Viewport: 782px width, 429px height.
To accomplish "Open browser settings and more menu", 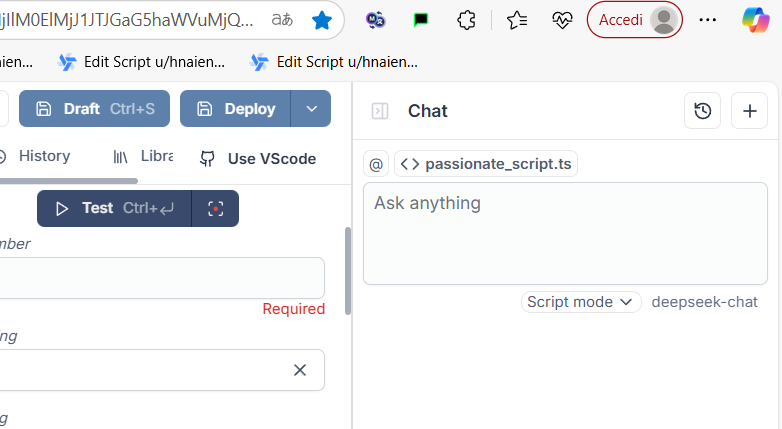I will click(x=708, y=20).
